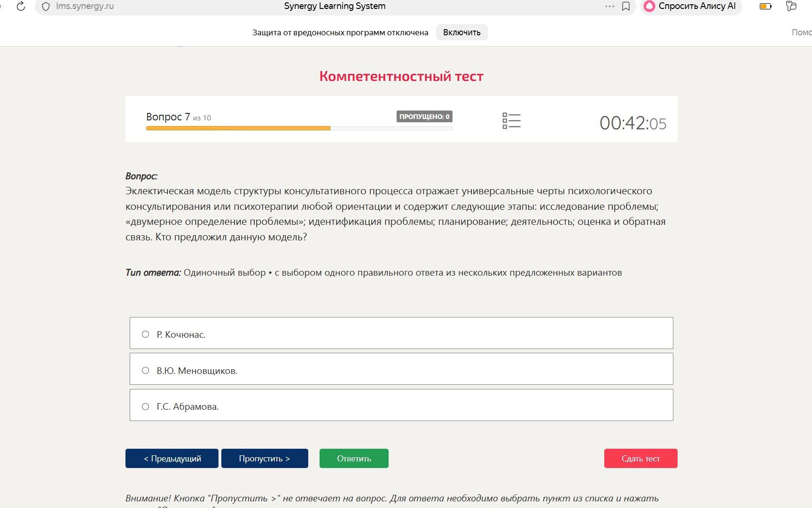This screenshot has width=812, height=508.
Task: Click the ПРОПУЩЕНО: 0 badge
Action: coord(424,117)
